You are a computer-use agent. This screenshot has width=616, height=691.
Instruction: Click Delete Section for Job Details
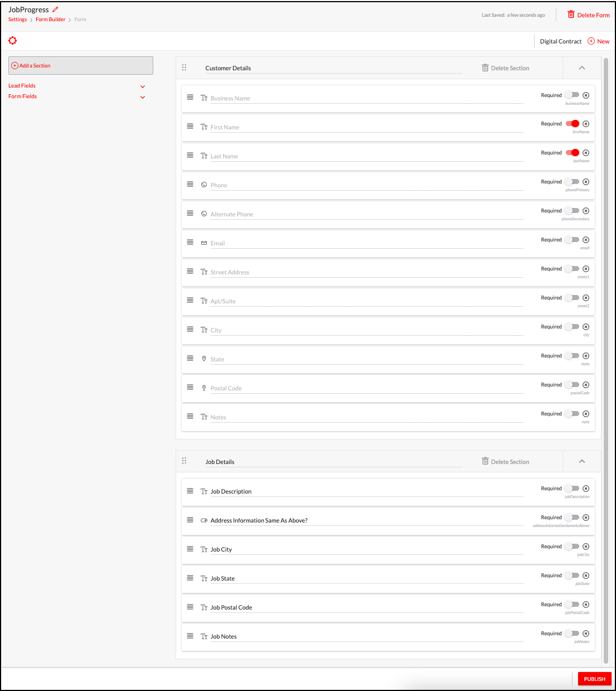tap(506, 462)
